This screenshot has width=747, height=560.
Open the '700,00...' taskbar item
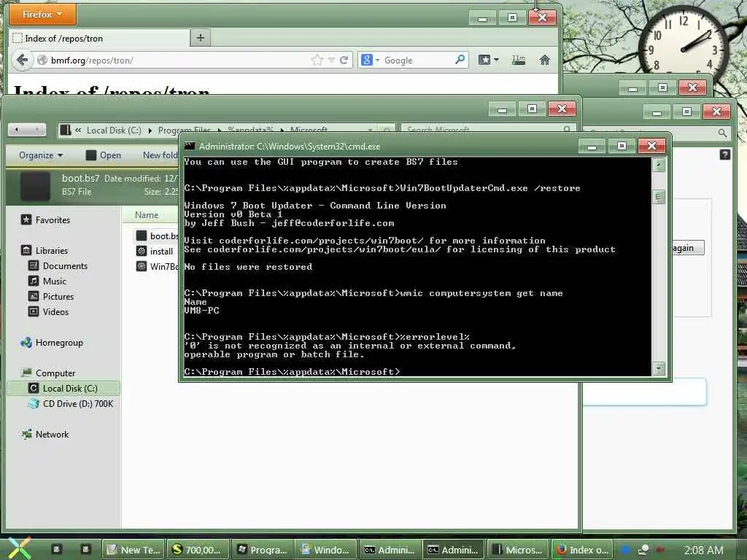(198, 550)
